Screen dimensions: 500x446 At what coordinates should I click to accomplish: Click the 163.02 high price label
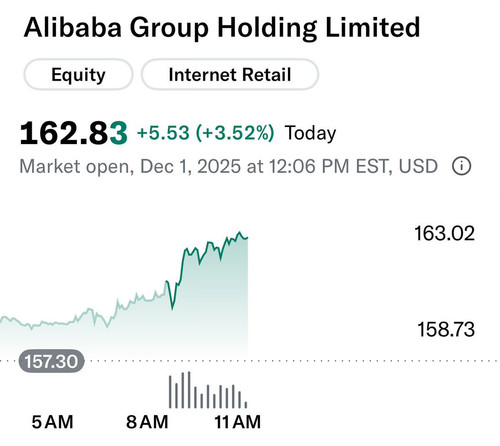(444, 233)
